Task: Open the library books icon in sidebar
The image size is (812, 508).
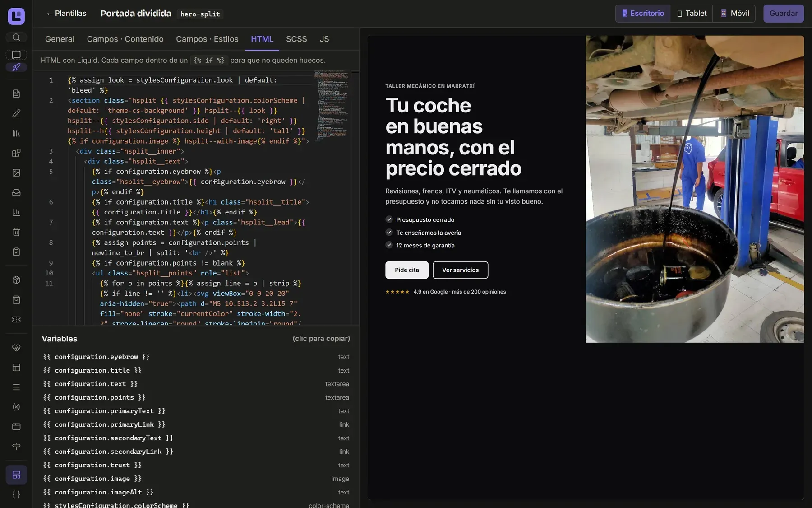Action: (x=16, y=133)
